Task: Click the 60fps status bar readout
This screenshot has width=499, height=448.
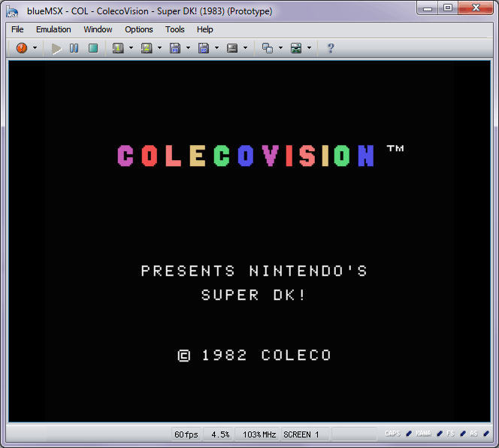Action: pos(186,434)
